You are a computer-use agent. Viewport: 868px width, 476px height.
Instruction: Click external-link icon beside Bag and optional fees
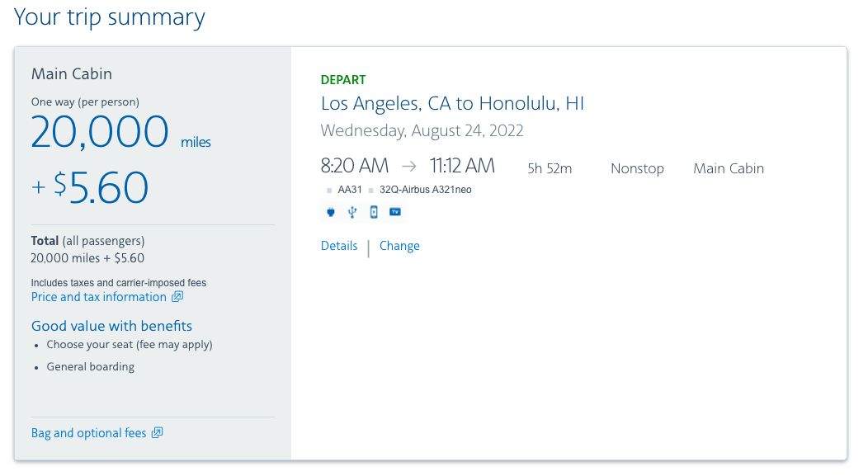pyautogui.click(x=158, y=433)
